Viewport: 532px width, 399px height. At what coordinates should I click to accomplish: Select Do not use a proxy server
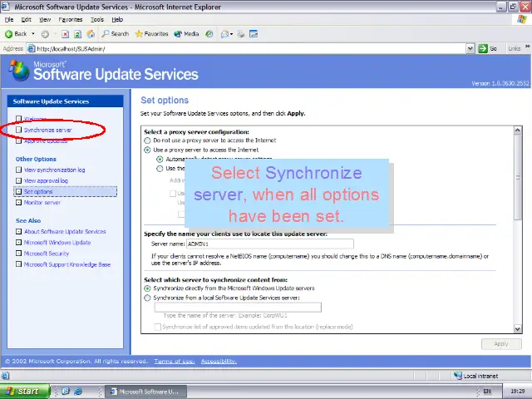point(147,140)
